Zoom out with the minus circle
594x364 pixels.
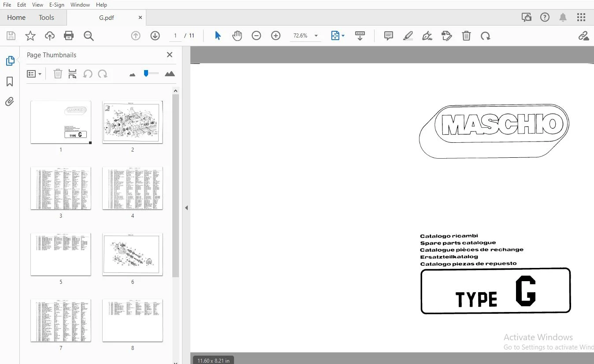click(256, 36)
